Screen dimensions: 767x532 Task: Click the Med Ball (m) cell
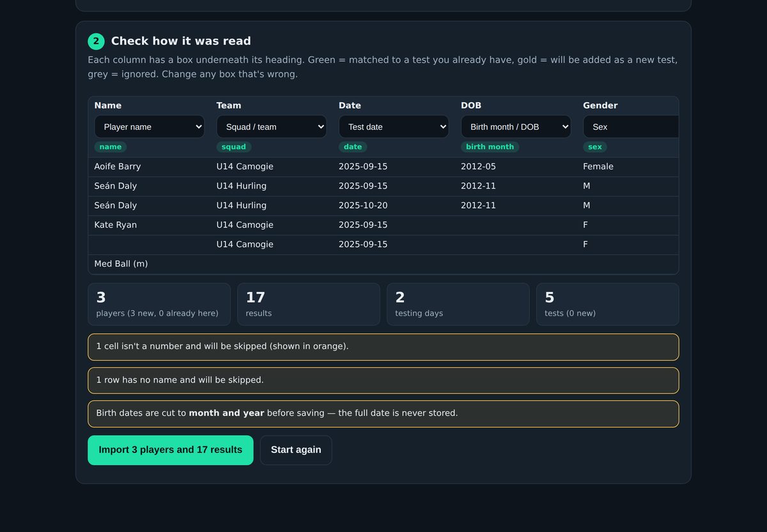point(150,264)
